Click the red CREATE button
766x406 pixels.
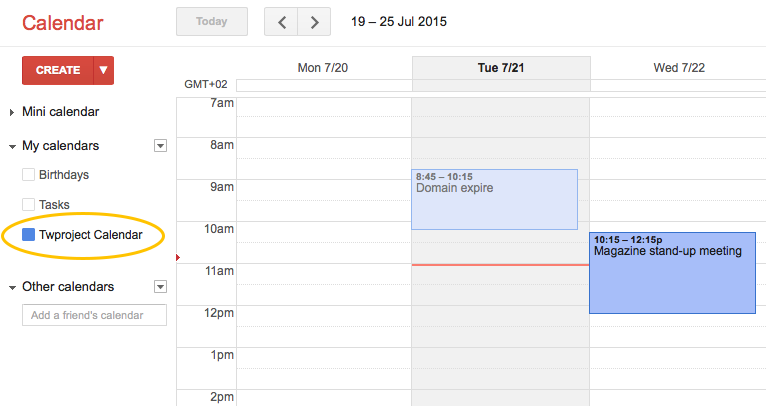tap(58, 70)
